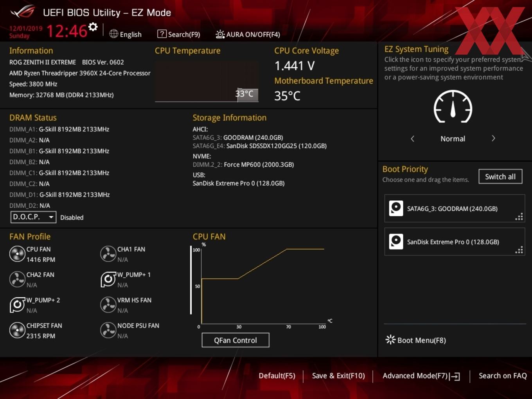This screenshot has height=399, width=532.
Task: Click the right arrow beside Normal
Action: (493, 138)
